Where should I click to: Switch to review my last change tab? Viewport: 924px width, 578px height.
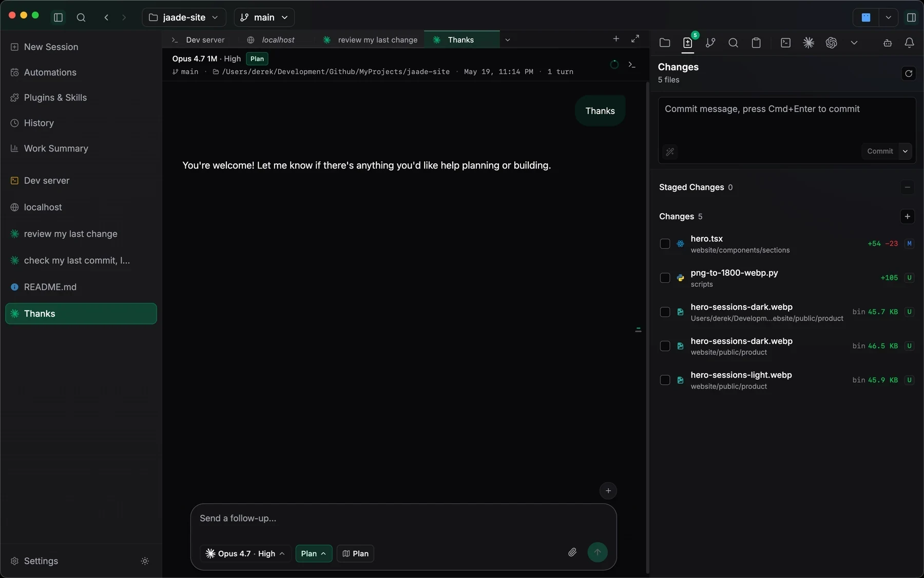pyautogui.click(x=370, y=40)
